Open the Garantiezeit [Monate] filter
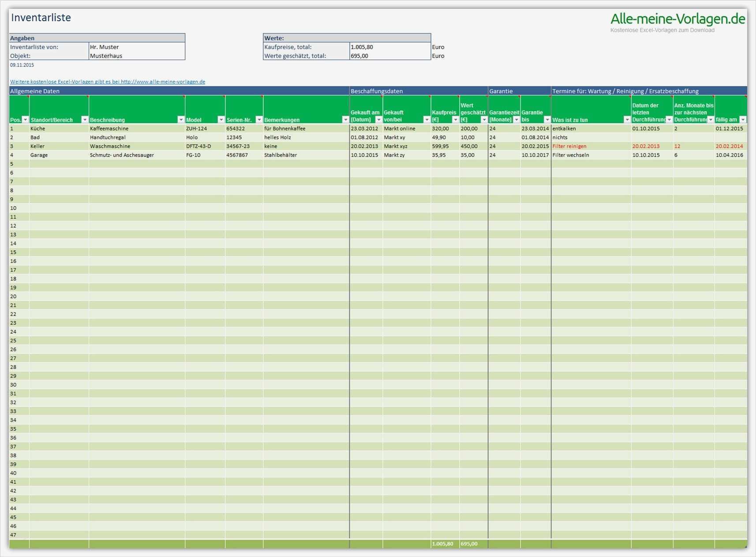756x557 pixels. click(x=516, y=120)
